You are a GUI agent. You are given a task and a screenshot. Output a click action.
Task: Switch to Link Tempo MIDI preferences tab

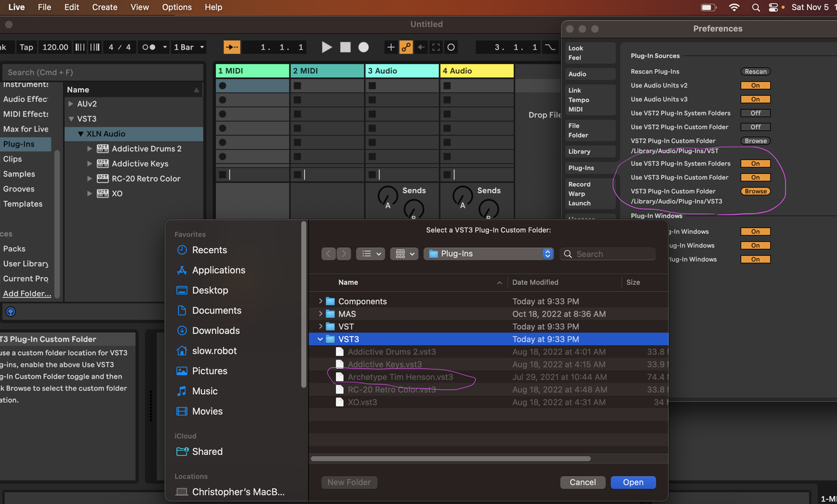tap(590, 100)
